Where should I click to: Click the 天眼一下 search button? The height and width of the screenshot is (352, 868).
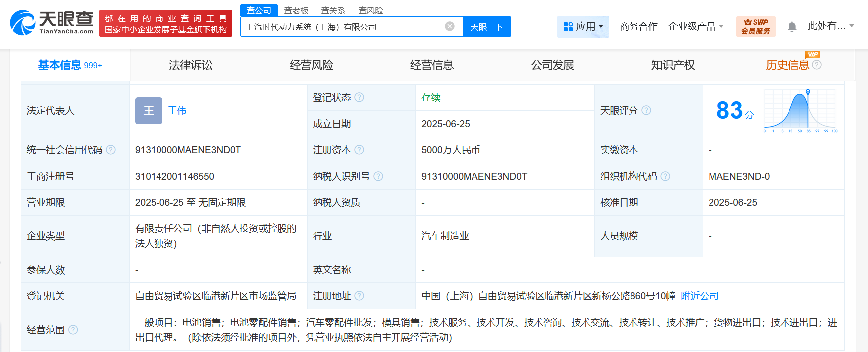[487, 27]
